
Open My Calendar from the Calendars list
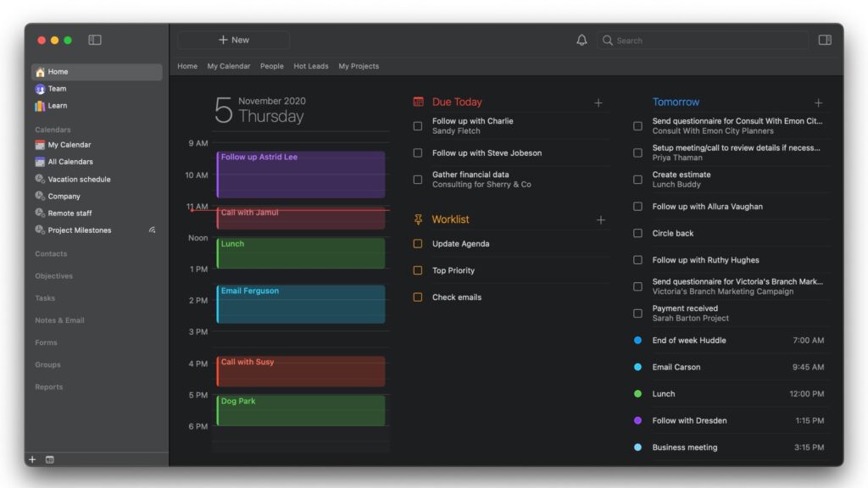click(69, 145)
